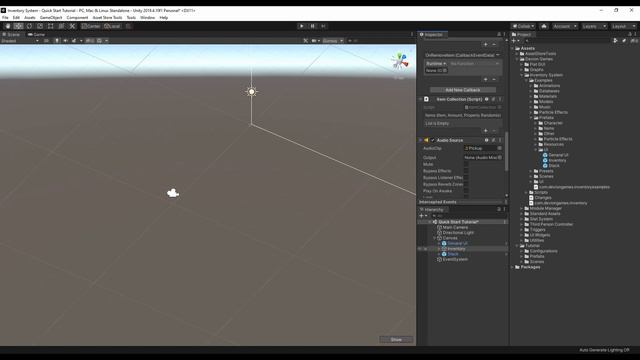Open the cloud Services icon
Image resolution: width=640 pixels, height=360 pixels.
544,26
